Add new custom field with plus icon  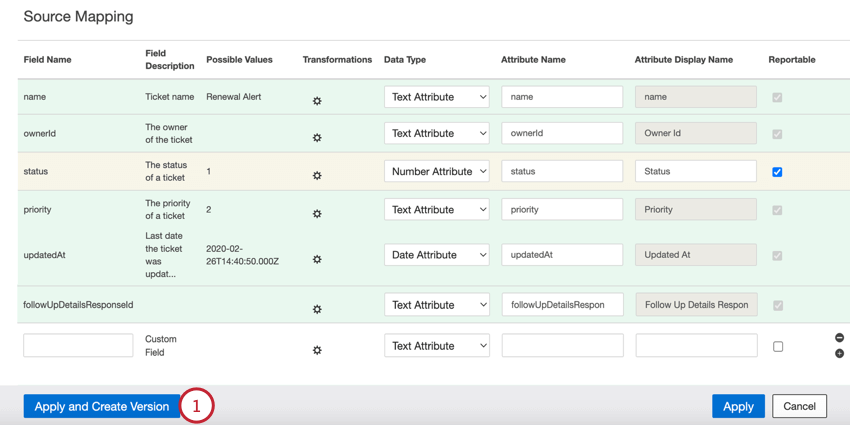(839, 353)
